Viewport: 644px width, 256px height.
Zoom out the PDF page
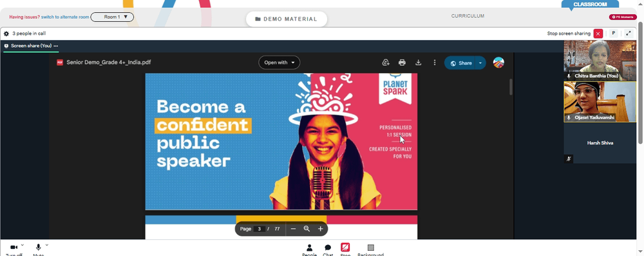click(293, 229)
